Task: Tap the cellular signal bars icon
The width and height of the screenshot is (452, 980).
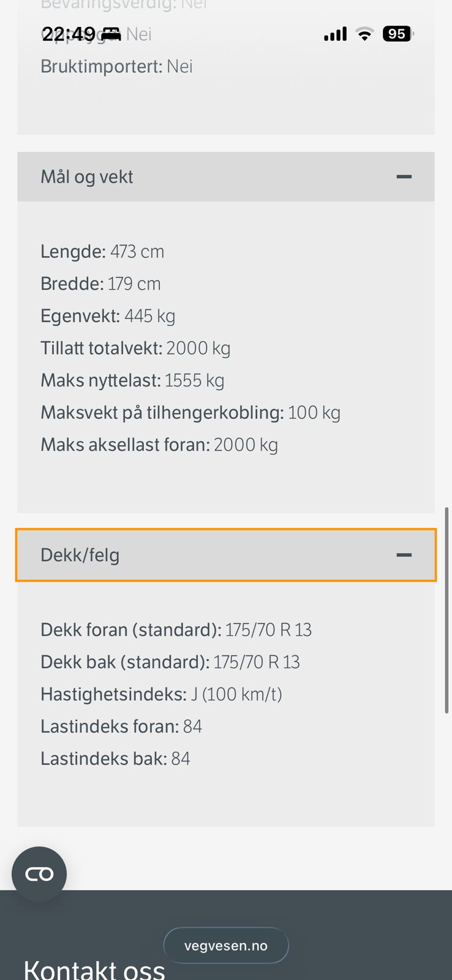Action: [x=335, y=34]
